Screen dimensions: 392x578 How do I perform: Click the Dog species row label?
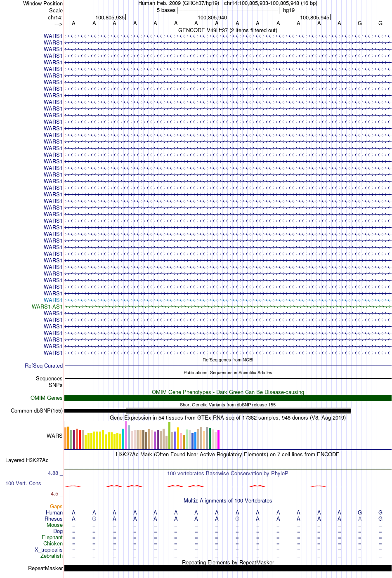coord(58,531)
